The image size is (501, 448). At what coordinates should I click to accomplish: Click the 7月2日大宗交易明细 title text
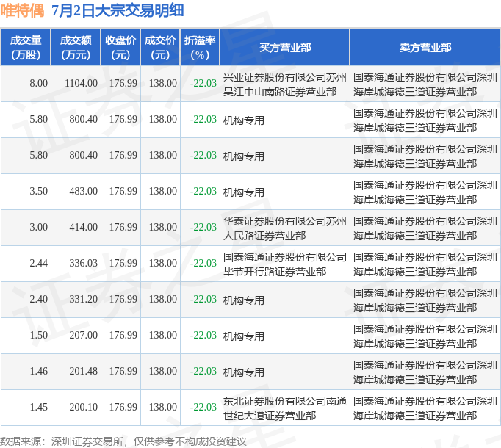click(118, 10)
